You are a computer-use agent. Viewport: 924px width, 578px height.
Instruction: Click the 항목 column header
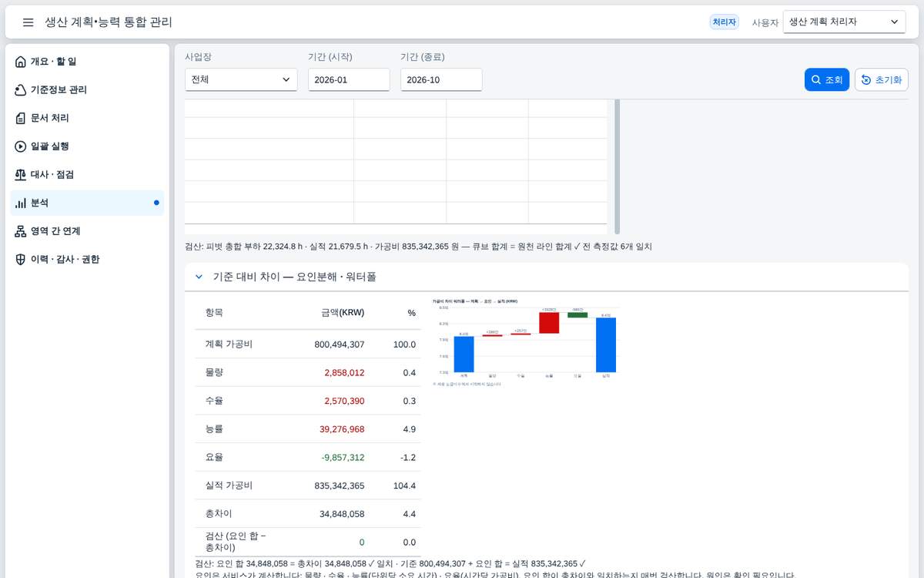[214, 313]
